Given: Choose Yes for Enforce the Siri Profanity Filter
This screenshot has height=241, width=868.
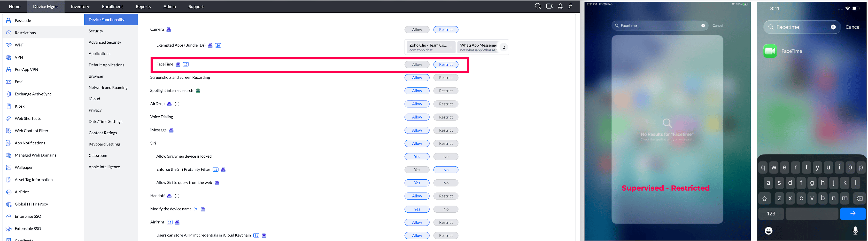Looking at the screenshot, I should [417, 170].
